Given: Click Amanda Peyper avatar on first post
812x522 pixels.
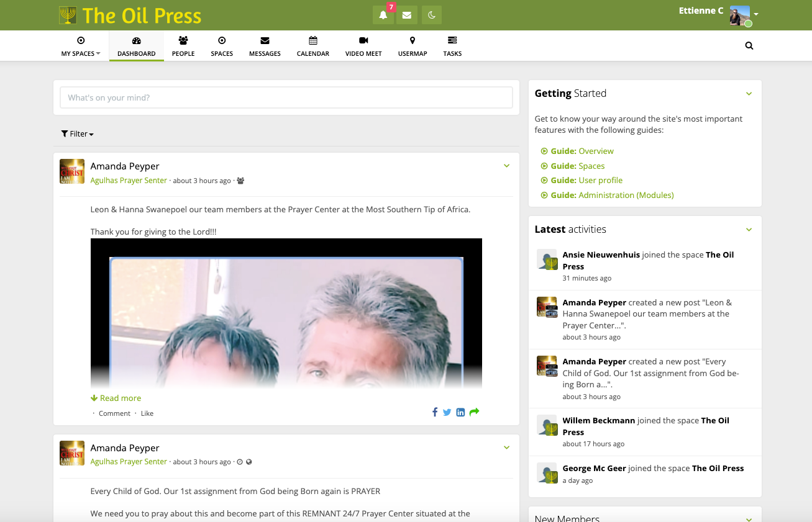Looking at the screenshot, I should point(72,171).
